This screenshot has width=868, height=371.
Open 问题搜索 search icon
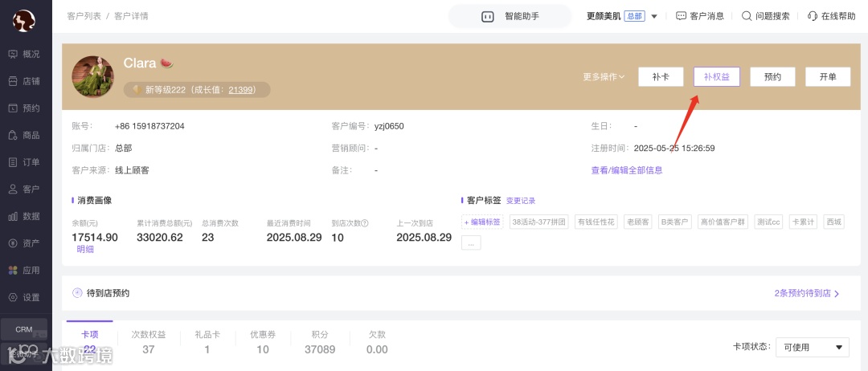coord(747,16)
